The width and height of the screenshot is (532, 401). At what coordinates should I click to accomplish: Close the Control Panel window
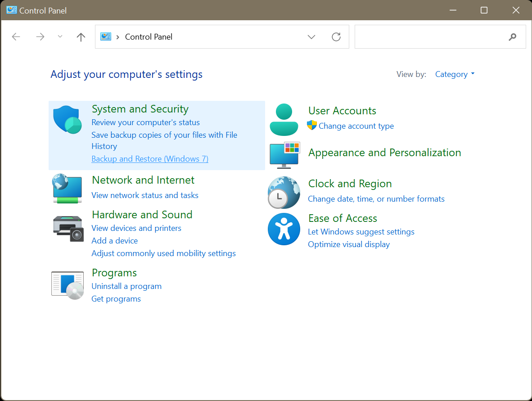(x=516, y=10)
